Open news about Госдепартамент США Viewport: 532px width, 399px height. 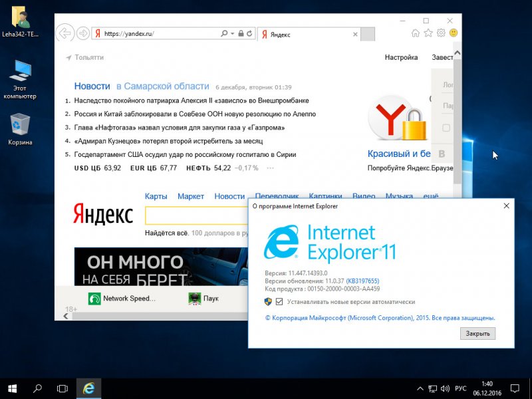pos(185,155)
